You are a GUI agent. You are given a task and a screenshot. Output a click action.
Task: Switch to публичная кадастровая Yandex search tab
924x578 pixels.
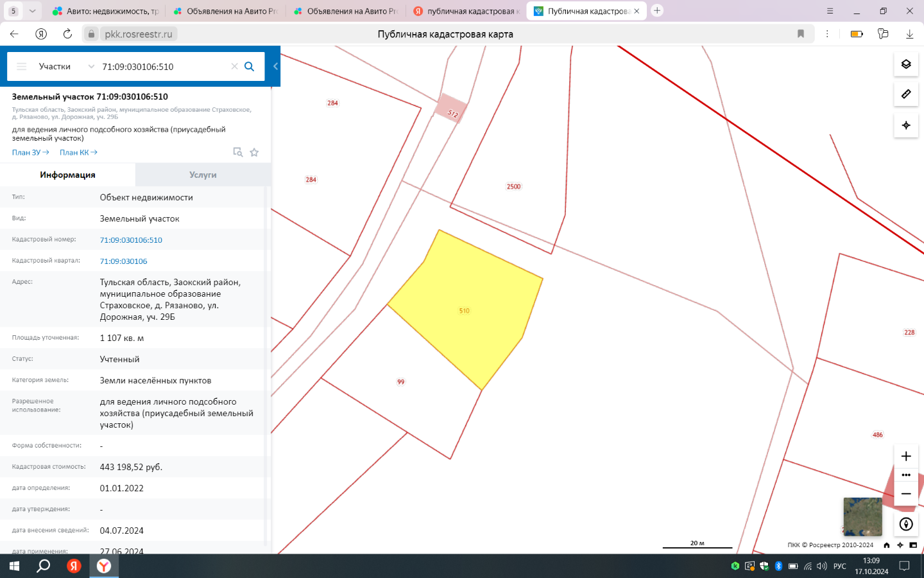[x=466, y=11]
